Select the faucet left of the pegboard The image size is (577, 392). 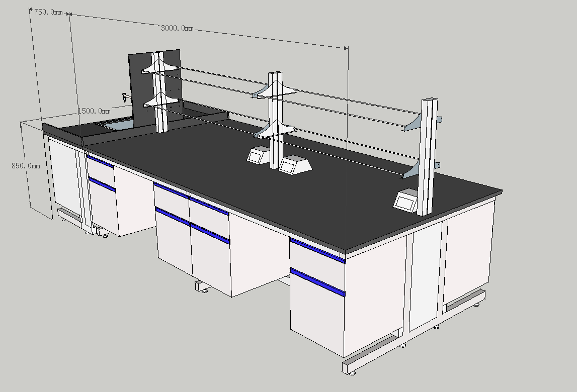(x=124, y=96)
